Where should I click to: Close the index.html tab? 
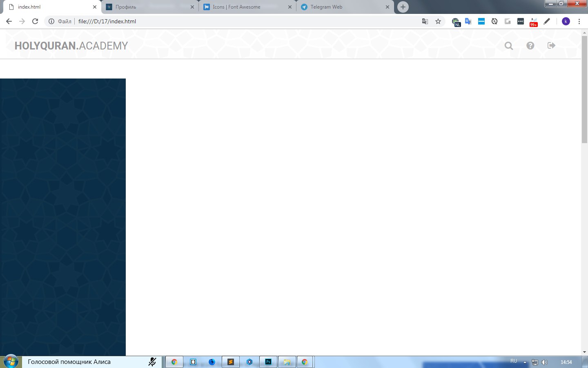tap(95, 7)
